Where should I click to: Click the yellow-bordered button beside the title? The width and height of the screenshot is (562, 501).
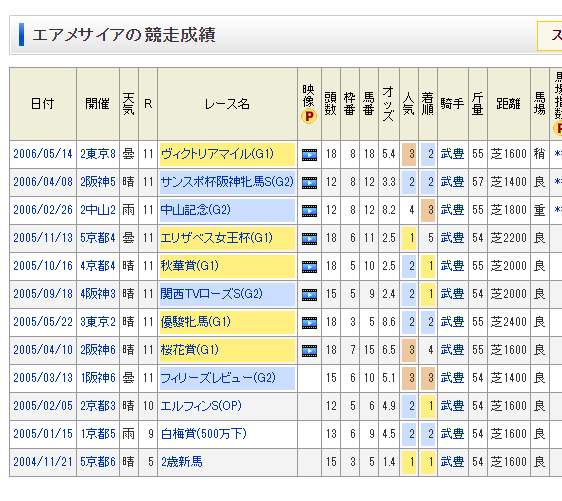tap(549, 36)
